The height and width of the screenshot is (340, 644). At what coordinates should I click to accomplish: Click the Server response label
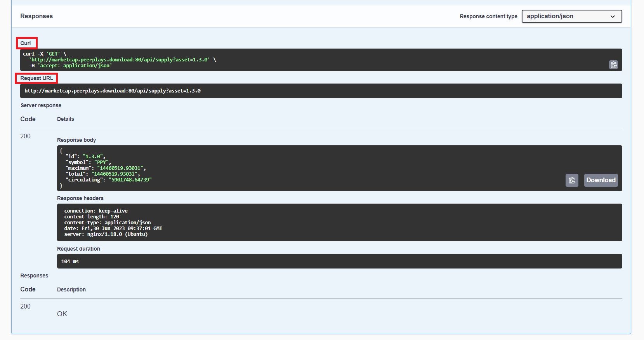tap(41, 105)
